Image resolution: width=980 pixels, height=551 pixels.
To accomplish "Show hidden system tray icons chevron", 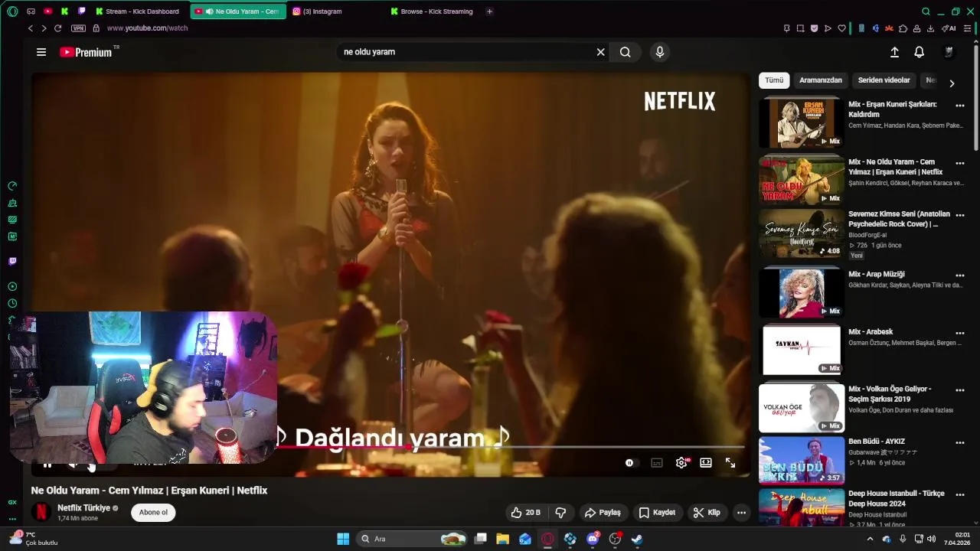I will [x=870, y=539].
